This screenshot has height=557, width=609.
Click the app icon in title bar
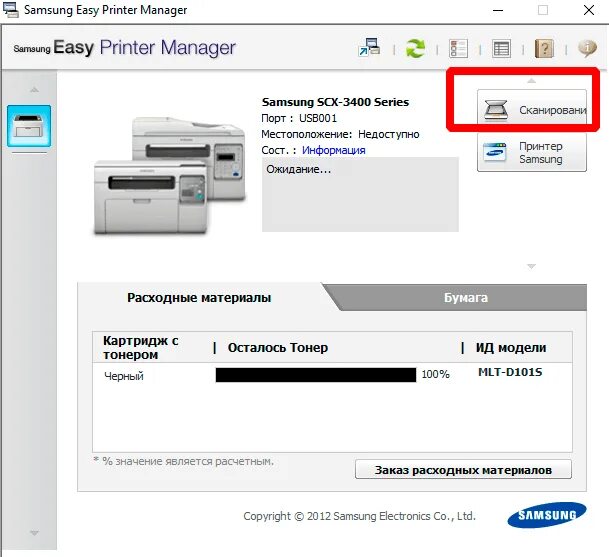(10, 10)
